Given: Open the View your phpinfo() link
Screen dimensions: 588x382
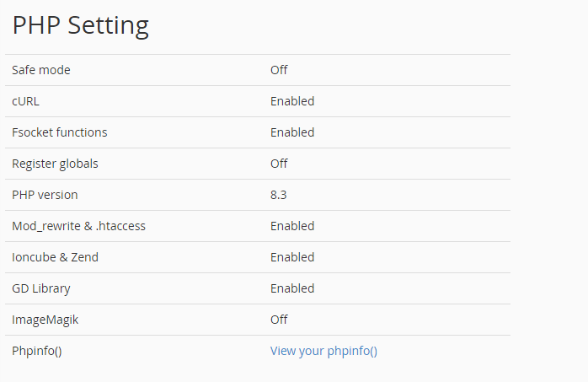Looking at the screenshot, I should click(x=323, y=351).
